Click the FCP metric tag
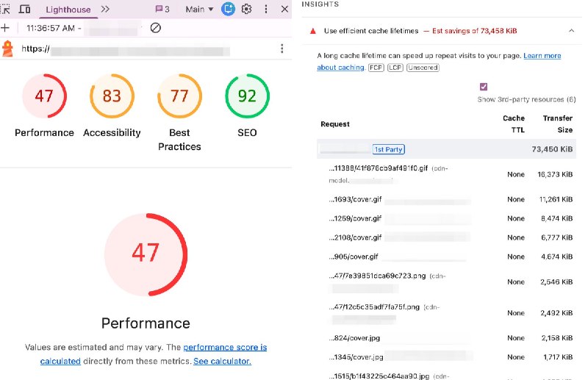The height and width of the screenshot is (380, 588). pyautogui.click(x=376, y=68)
